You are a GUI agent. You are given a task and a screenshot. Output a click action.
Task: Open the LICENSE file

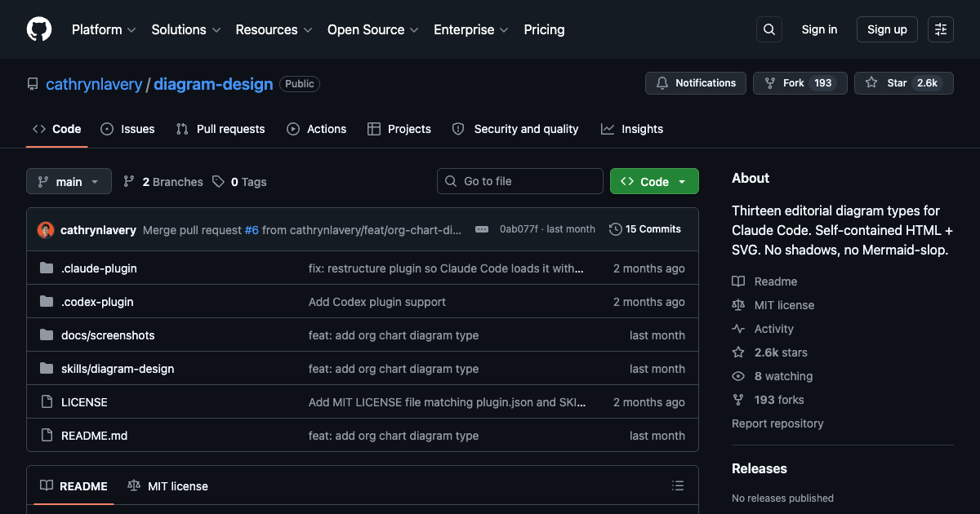click(x=84, y=402)
